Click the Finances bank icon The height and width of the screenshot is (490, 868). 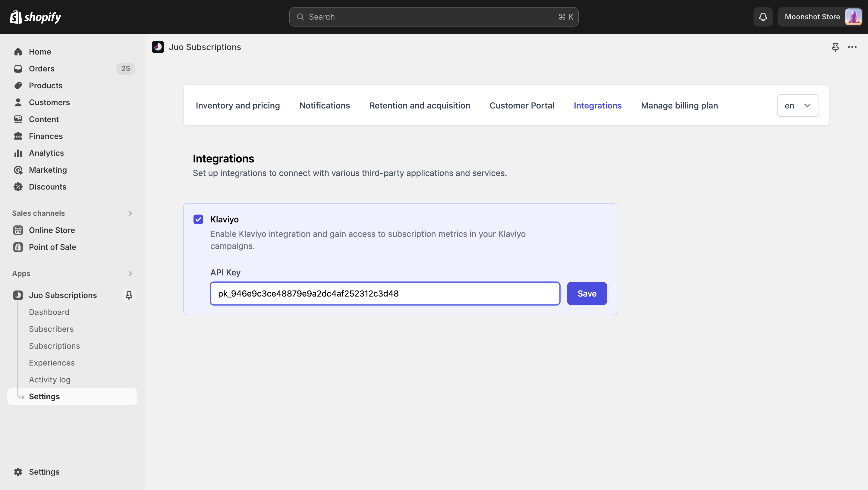click(18, 136)
